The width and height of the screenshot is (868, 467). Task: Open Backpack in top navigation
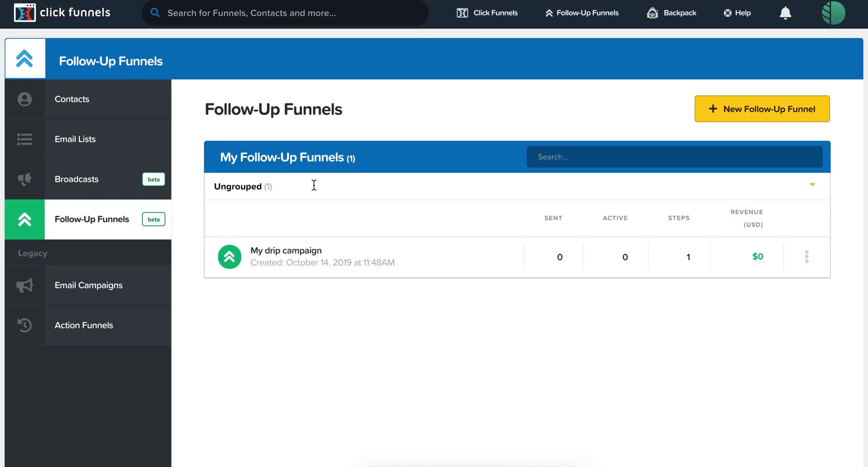[671, 13]
